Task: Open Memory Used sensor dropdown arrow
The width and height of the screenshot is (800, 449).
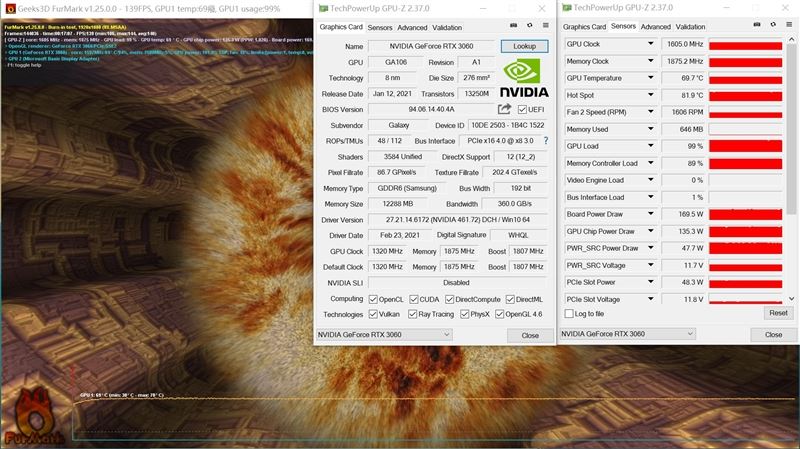Action: (651, 129)
